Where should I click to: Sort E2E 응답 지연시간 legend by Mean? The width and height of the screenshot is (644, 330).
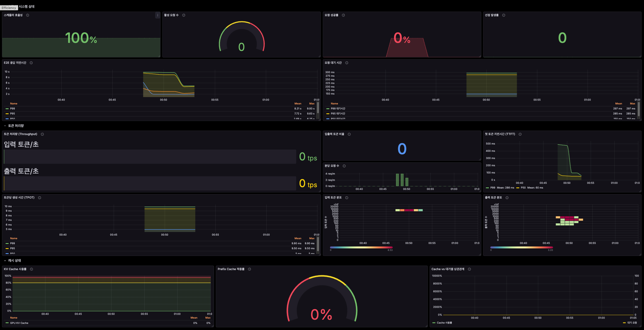(x=298, y=104)
